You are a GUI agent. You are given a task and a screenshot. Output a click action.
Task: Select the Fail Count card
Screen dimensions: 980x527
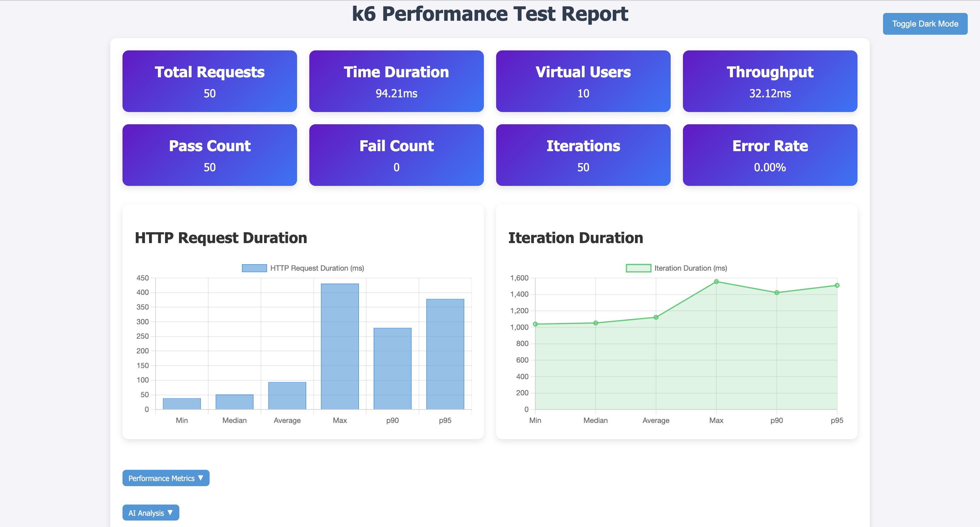pyautogui.click(x=396, y=155)
